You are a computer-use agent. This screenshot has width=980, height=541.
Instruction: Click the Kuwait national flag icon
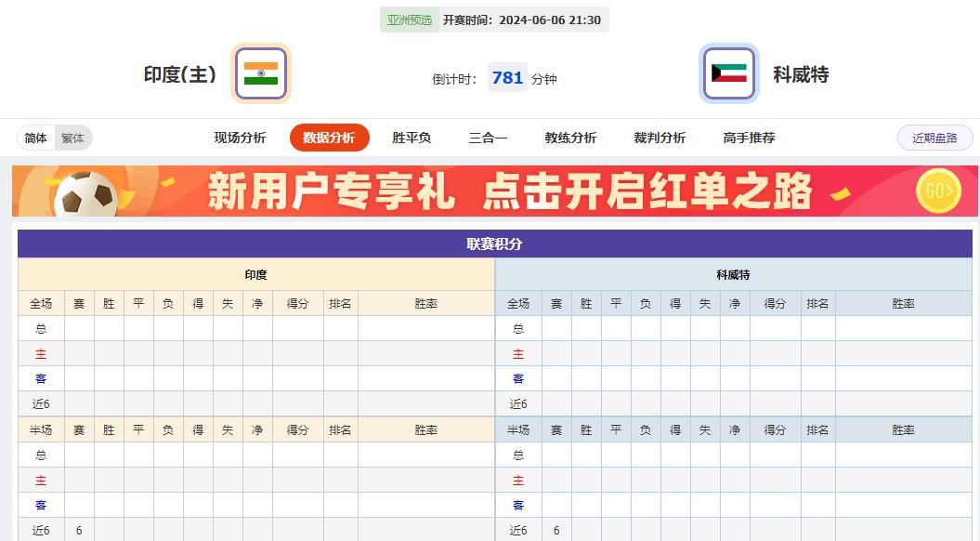tap(728, 73)
